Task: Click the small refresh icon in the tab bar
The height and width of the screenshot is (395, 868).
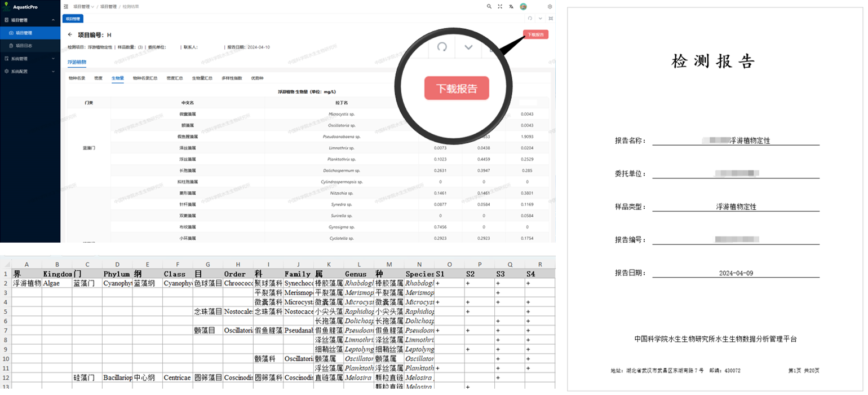Action: 530,18
